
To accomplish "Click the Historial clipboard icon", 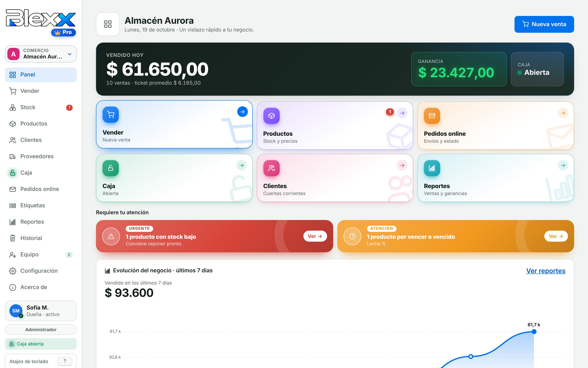I will (13, 238).
